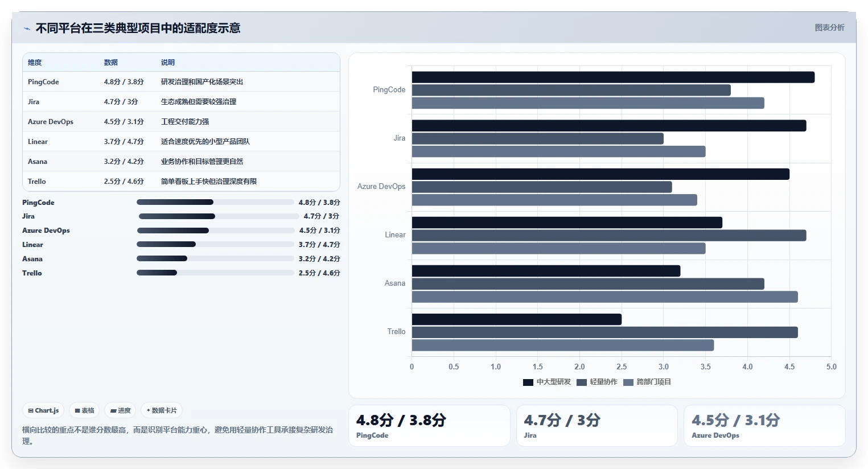Click the Azure DevOps progress bar
The height and width of the screenshot is (469, 868).
tap(216, 231)
